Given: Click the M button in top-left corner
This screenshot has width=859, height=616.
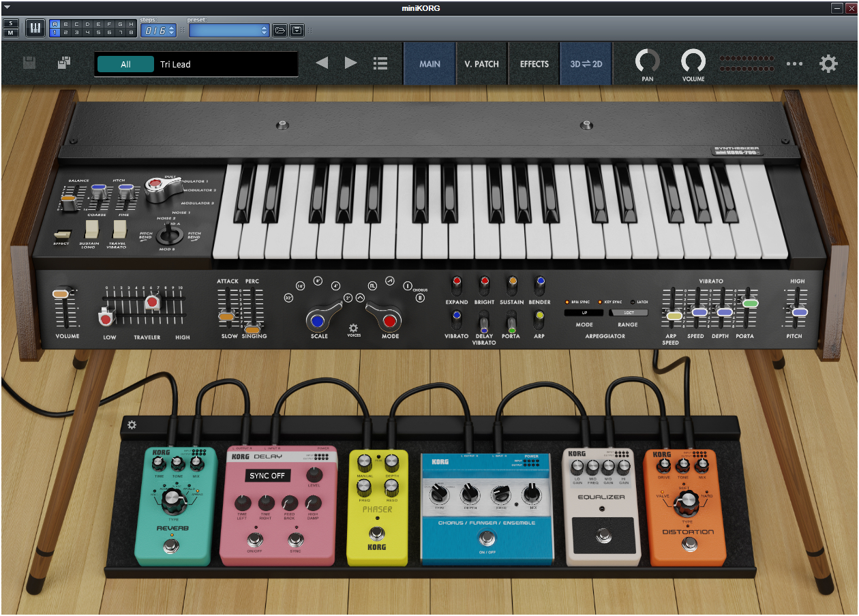Looking at the screenshot, I should pos(11,33).
